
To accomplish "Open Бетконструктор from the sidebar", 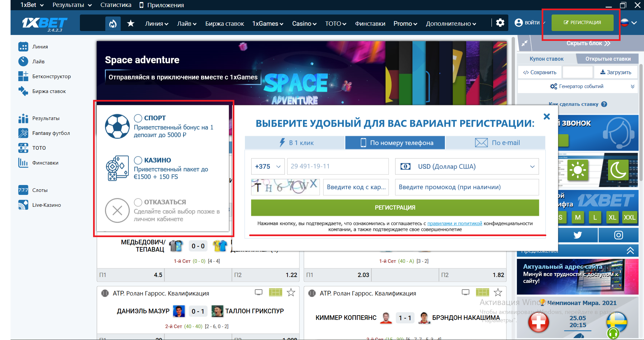I will [x=51, y=76].
